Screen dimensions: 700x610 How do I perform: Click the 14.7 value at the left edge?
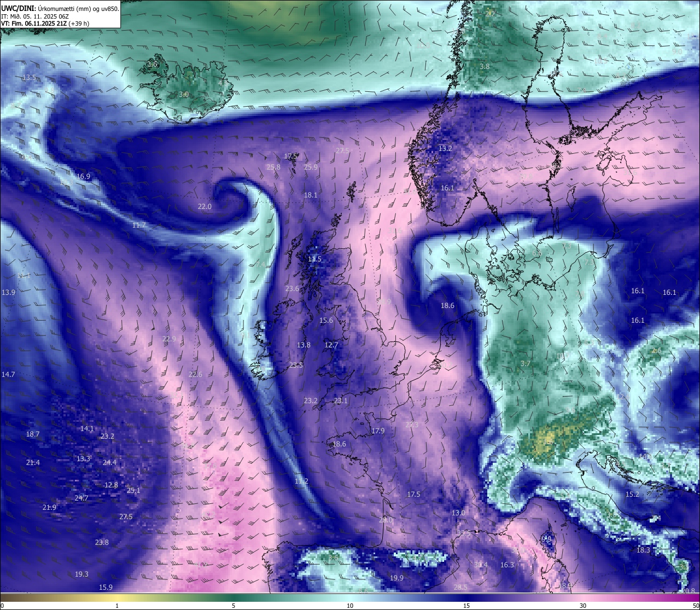[x=8, y=375]
